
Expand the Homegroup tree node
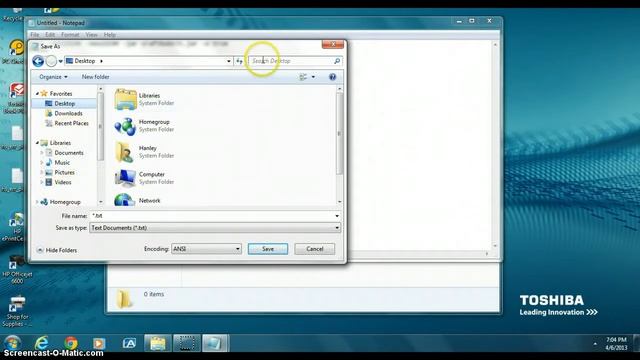click(37, 202)
